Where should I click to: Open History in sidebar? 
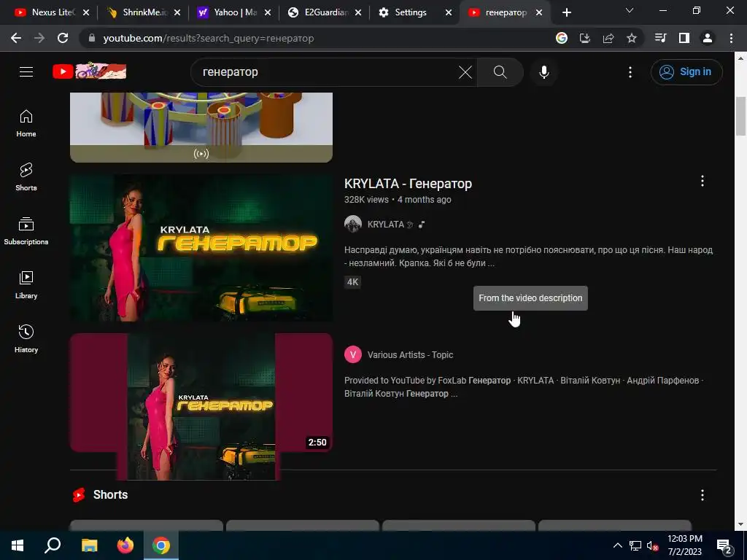pyautogui.click(x=26, y=338)
